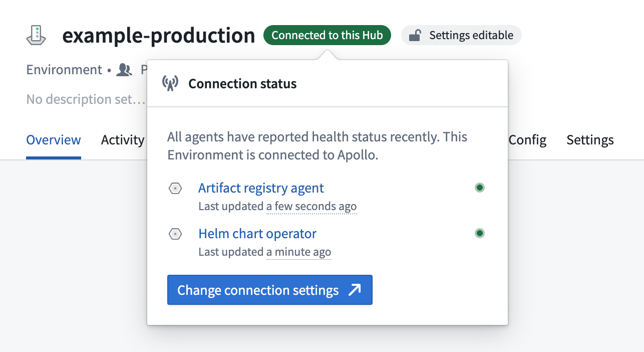Screen dimensions: 644x352
Task: Click the hexagon icon for Artifact registry agent
Action: [x=175, y=188]
